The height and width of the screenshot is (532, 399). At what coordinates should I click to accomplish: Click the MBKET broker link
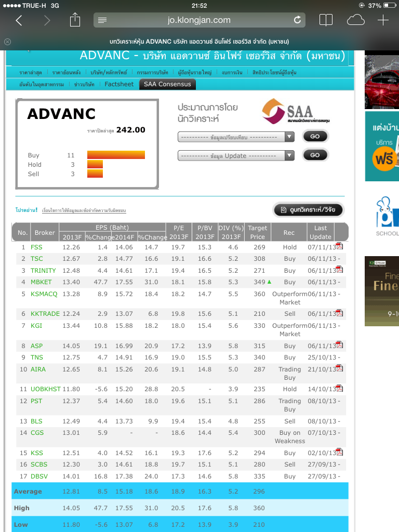[x=41, y=282]
